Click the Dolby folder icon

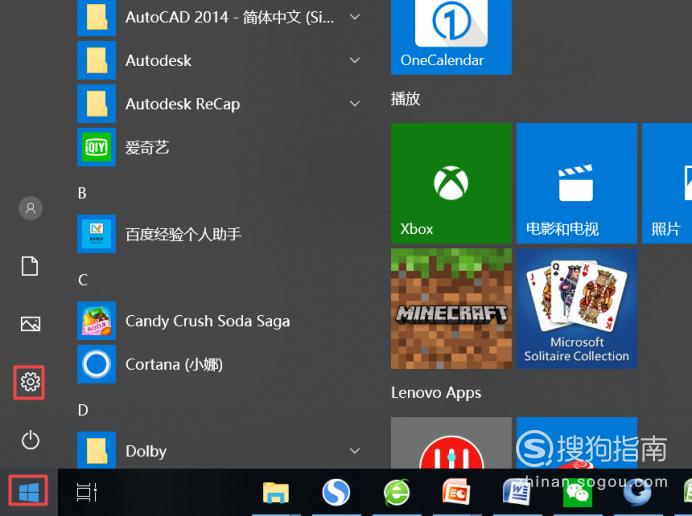point(97,450)
